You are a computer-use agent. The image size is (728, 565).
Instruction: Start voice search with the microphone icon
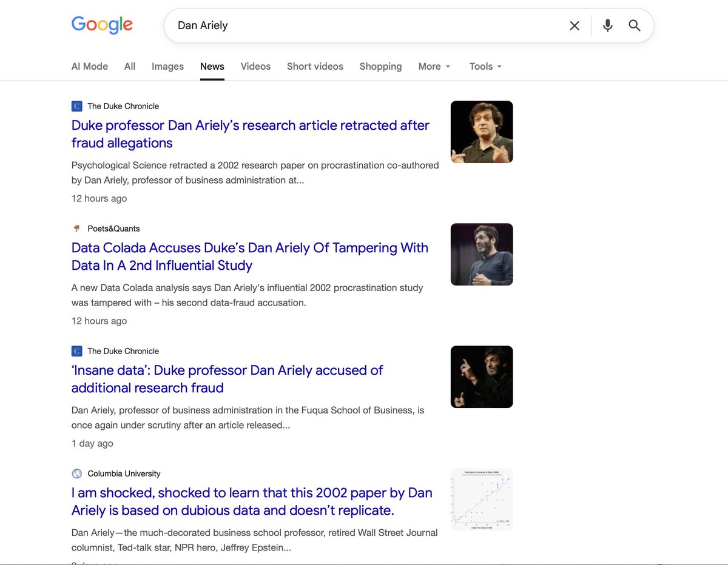tap(607, 25)
